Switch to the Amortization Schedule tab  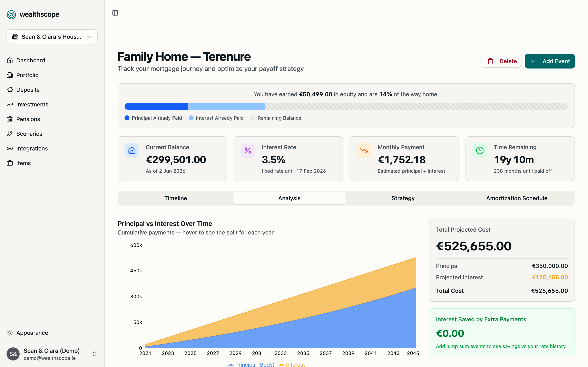pyautogui.click(x=517, y=198)
